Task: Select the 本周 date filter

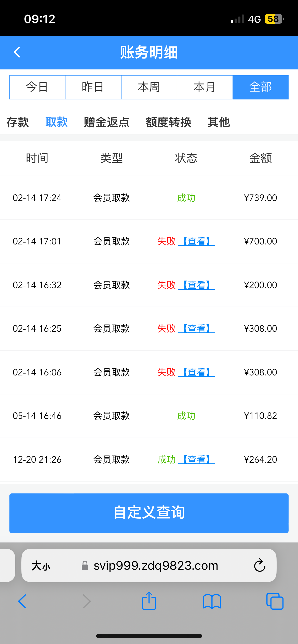Action: (x=149, y=87)
